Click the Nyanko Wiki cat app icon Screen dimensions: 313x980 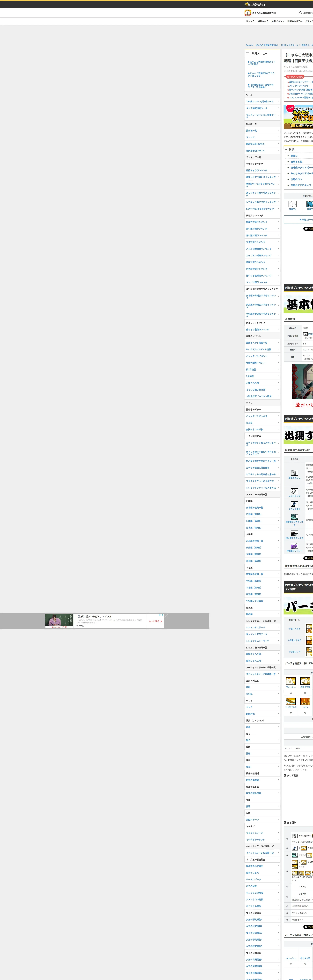(248, 13)
